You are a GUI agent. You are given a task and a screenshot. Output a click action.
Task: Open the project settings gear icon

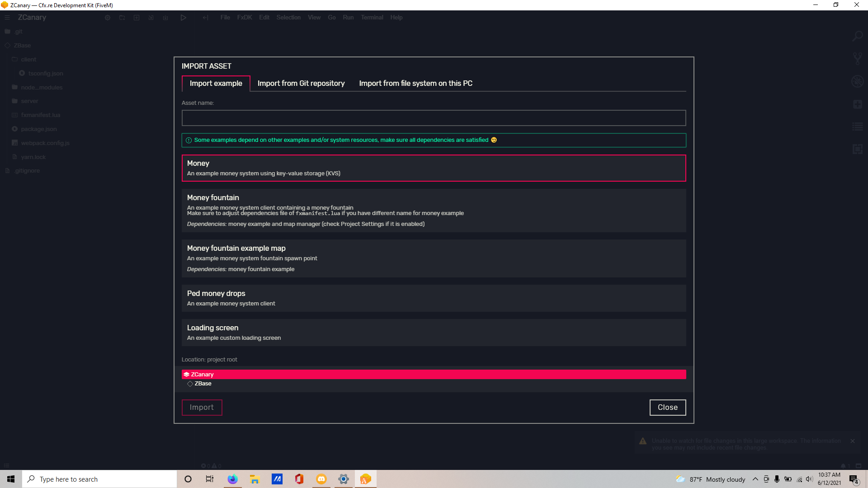pos(107,17)
